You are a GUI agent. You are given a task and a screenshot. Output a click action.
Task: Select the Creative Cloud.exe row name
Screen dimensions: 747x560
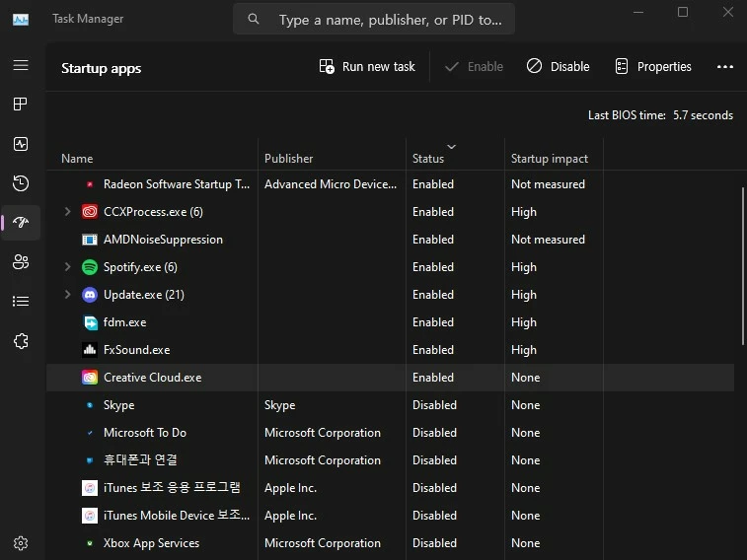(x=152, y=378)
